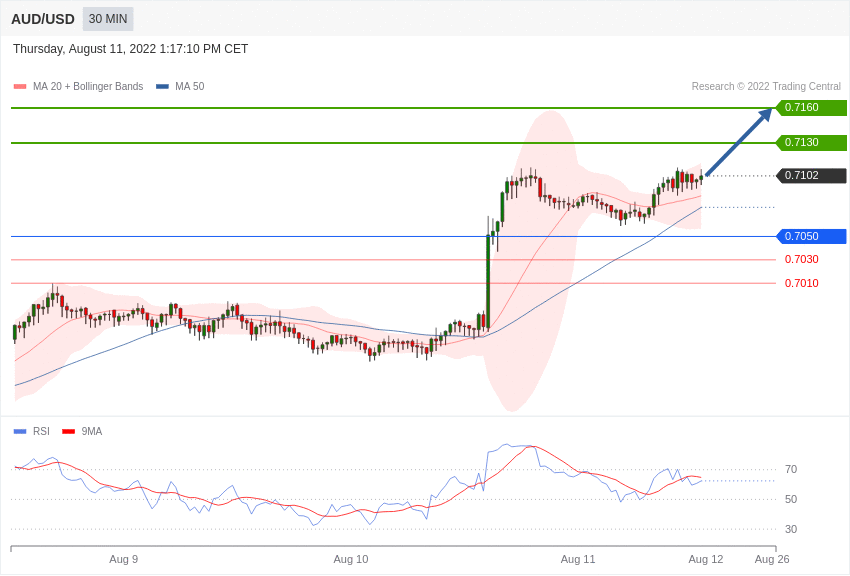Click the Aug 11 date axis label
This screenshot has height=576, width=850.
click(578, 559)
